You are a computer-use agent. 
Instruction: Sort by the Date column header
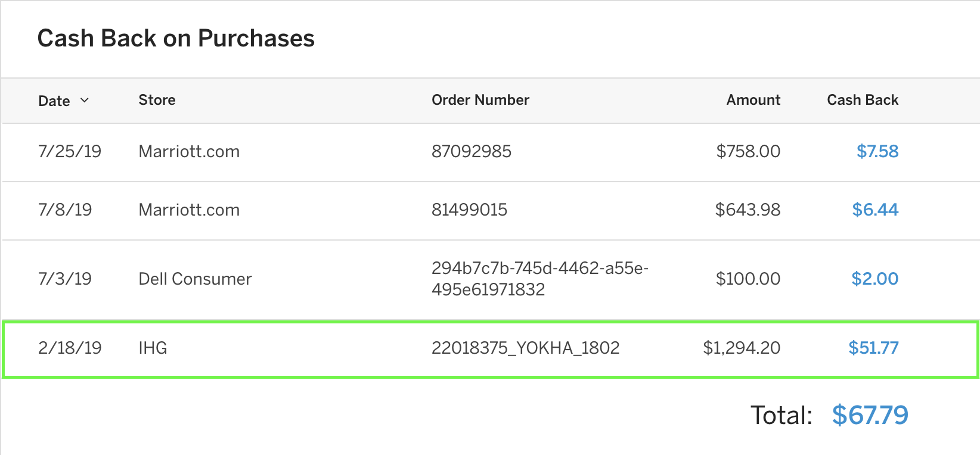54,101
